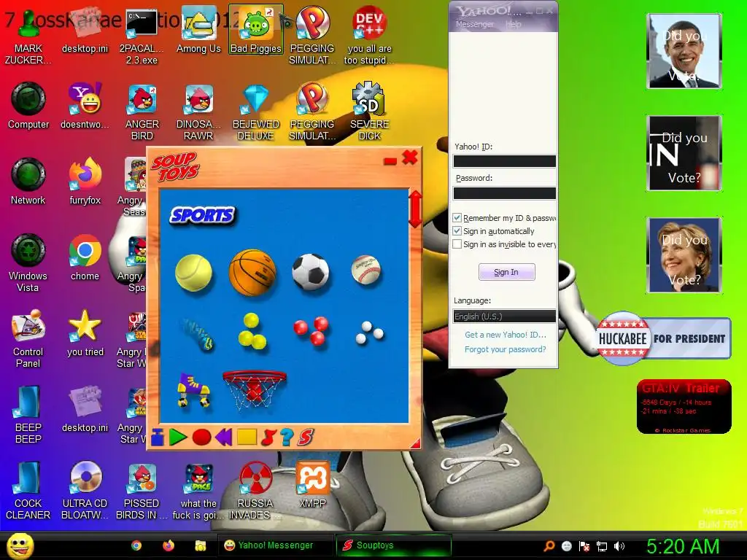Click the red scroll arrow in Soup Toys
The image size is (747, 560).
pyautogui.click(x=415, y=209)
